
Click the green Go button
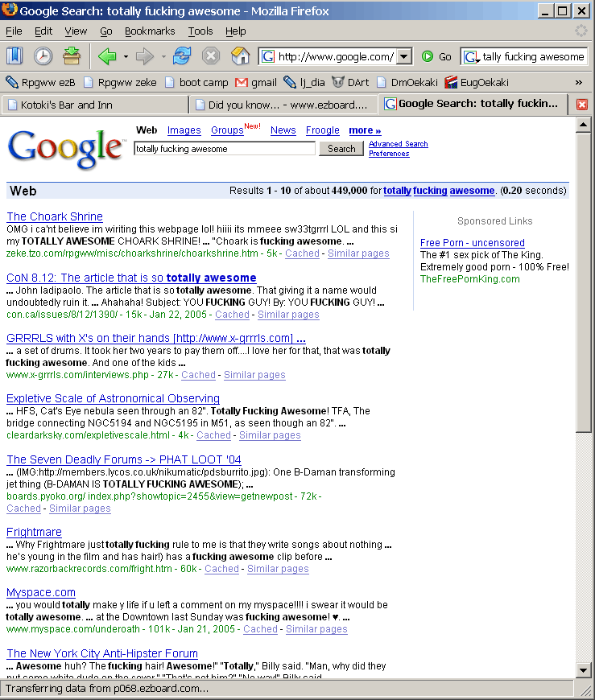[x=436, y=56]
